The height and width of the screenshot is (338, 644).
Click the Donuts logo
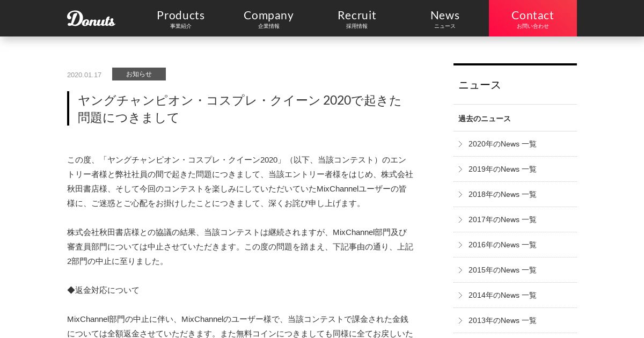[91, 18]
